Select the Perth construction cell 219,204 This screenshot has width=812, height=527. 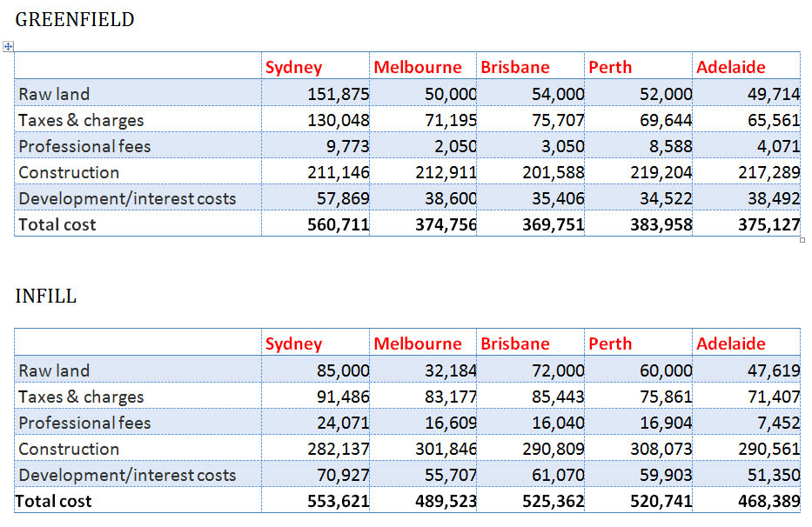661,172
